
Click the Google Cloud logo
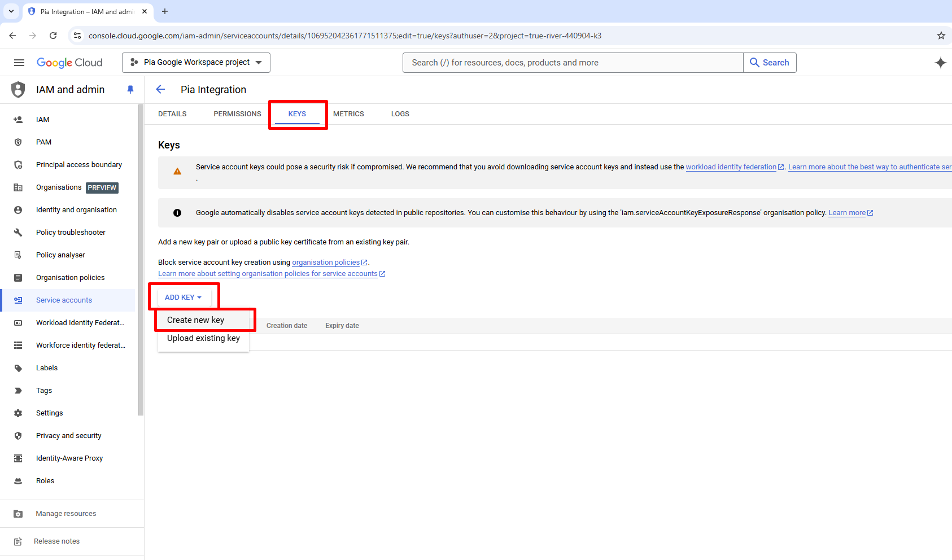pos(69,63)
